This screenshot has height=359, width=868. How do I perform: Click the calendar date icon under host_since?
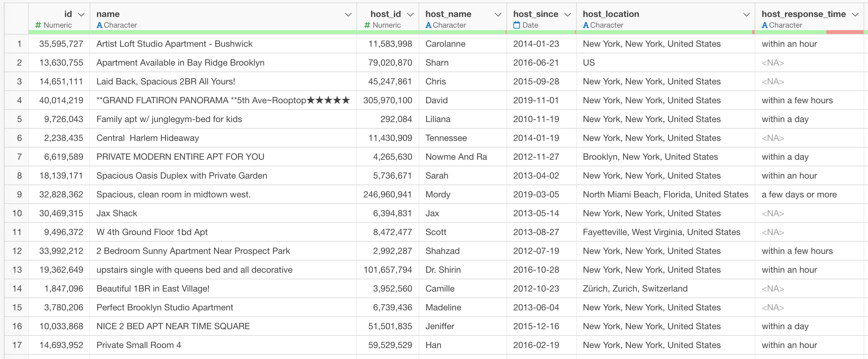click(x=517, y=25)
